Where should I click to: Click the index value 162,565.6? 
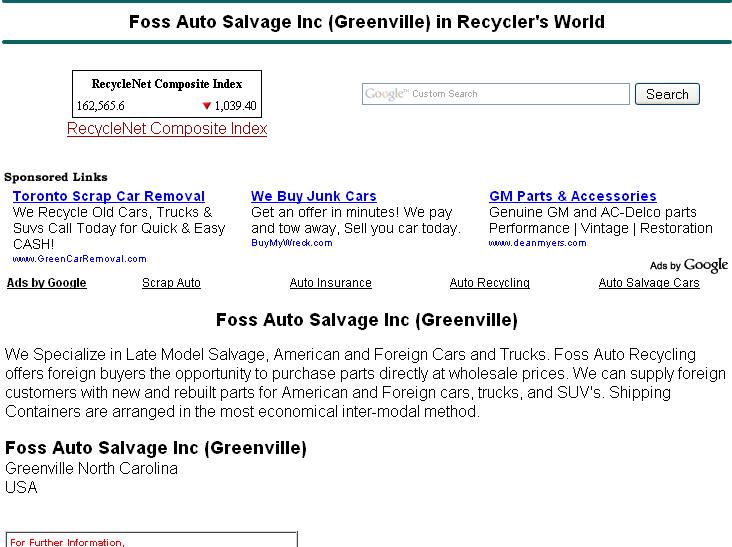(100, 106)
